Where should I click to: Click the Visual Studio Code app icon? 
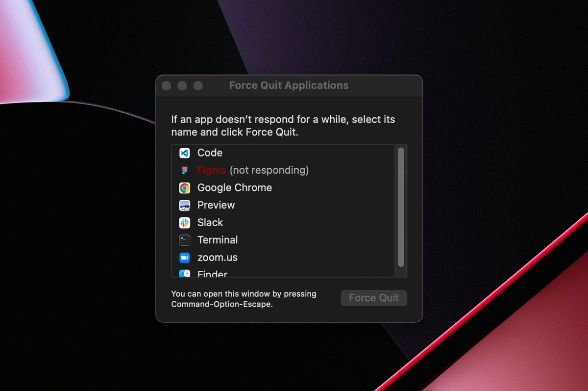(x=184, y=153)
